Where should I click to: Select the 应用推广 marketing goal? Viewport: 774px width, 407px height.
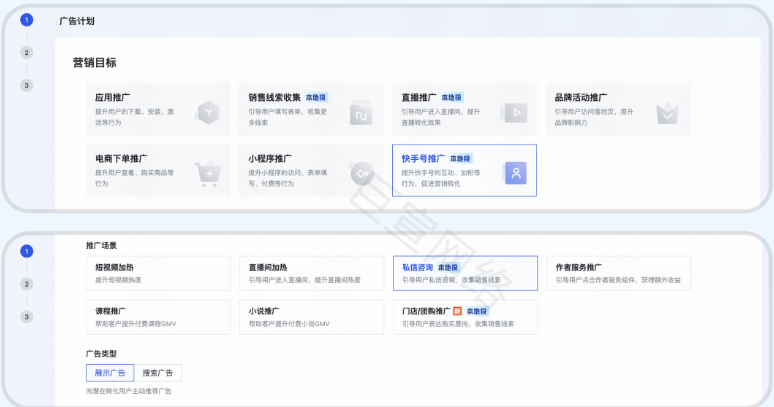coord(158,109)
